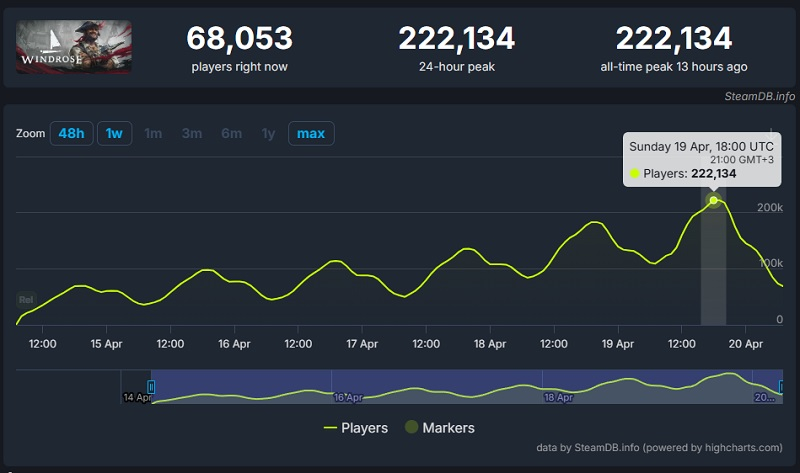
Task: Select the 3m zoom range
Action: [x=192, y=133]
